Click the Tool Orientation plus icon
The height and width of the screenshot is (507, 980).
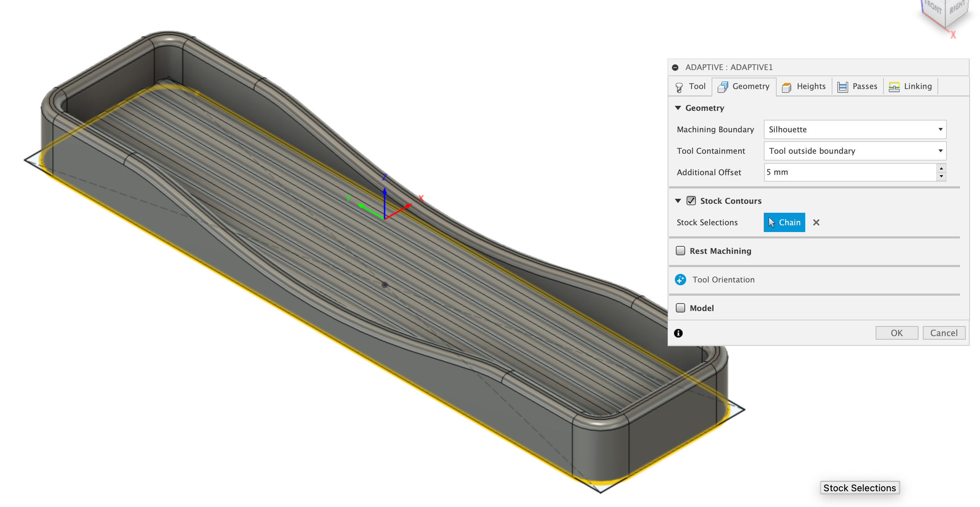[x=680, y=279]
